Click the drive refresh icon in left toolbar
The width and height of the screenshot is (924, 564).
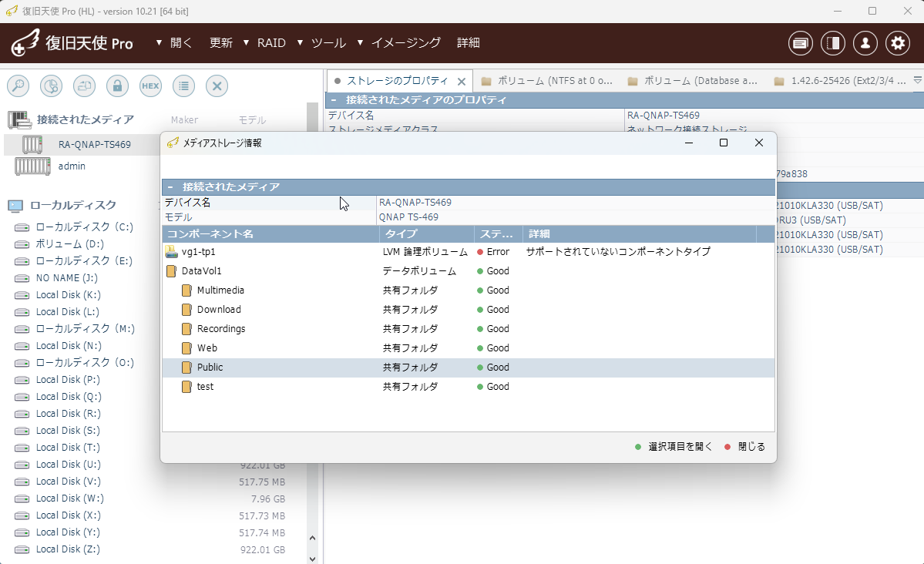point(84,86)
